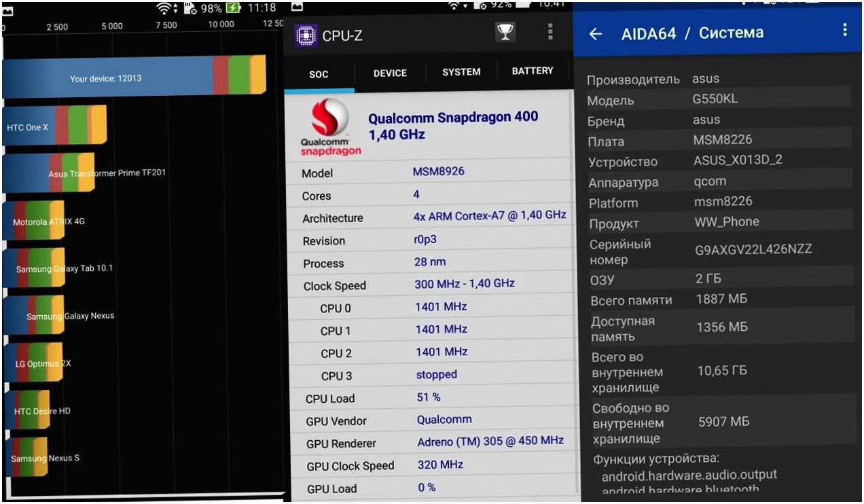The height and width of the screenshot is (504, 864).
Task: Tap the CPU-Z app chip icon
Action: point(306,35)
